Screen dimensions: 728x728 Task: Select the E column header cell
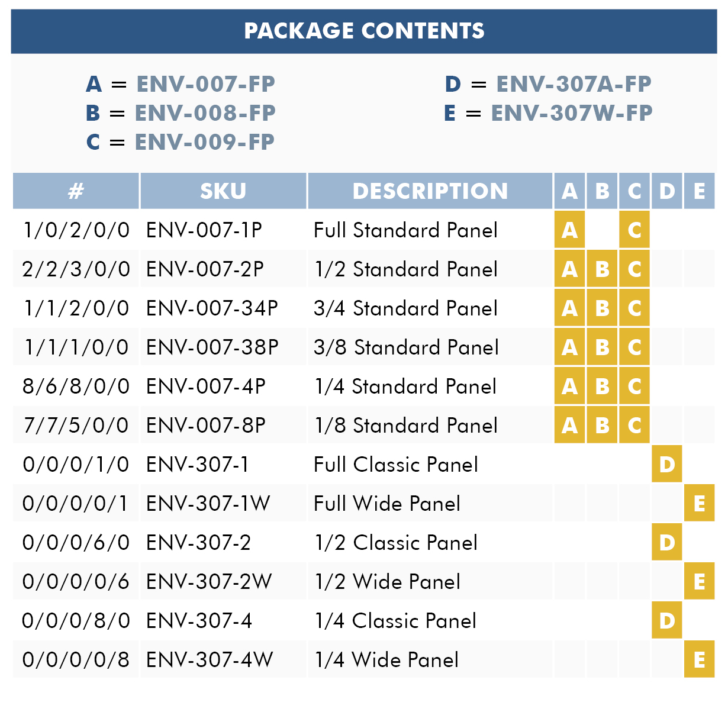700,191
